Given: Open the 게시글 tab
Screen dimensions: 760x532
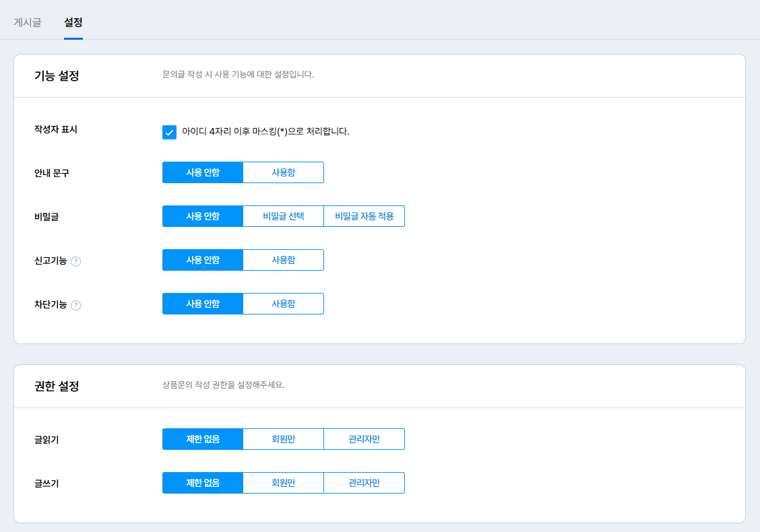Looking at the screenshot, I should click(28, 22).
